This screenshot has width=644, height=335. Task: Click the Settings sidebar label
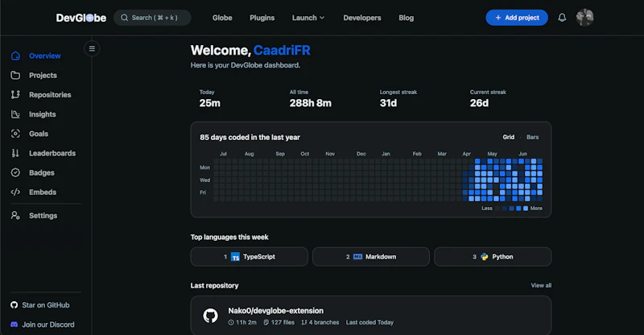tap(43, 215)
